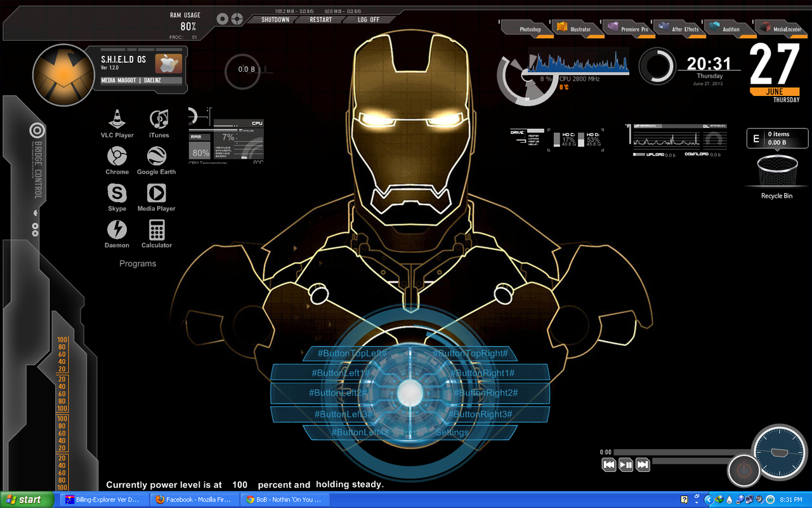The height and width of the screenshot is (508, 812).
Task: Skip to next track in player
Action: coord(643,465)
